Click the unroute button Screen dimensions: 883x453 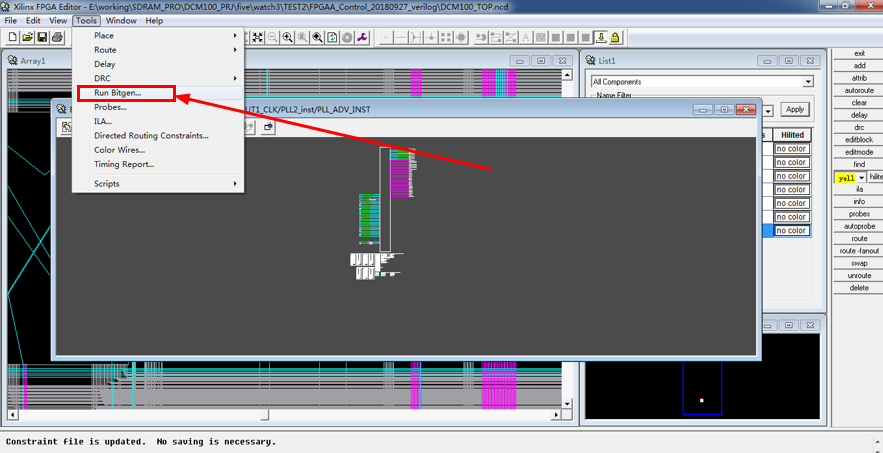859,276
